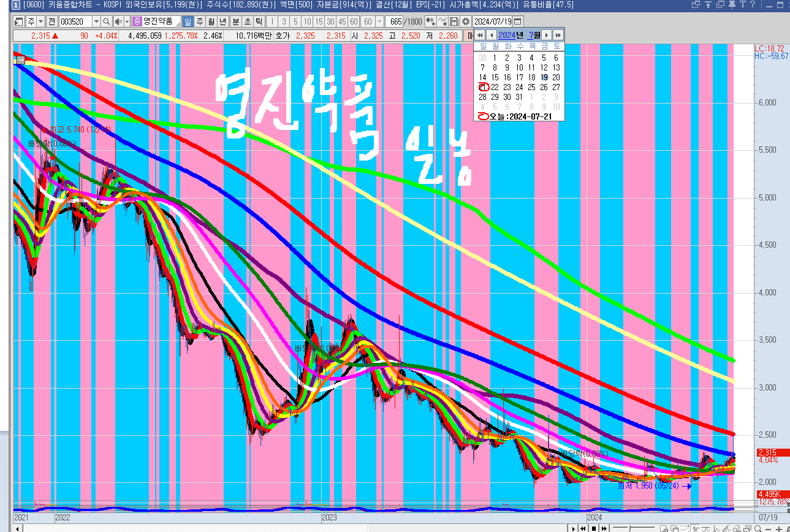Select July 31 in the calendar
The image size is (790, 532).
(x=519, y=97)
